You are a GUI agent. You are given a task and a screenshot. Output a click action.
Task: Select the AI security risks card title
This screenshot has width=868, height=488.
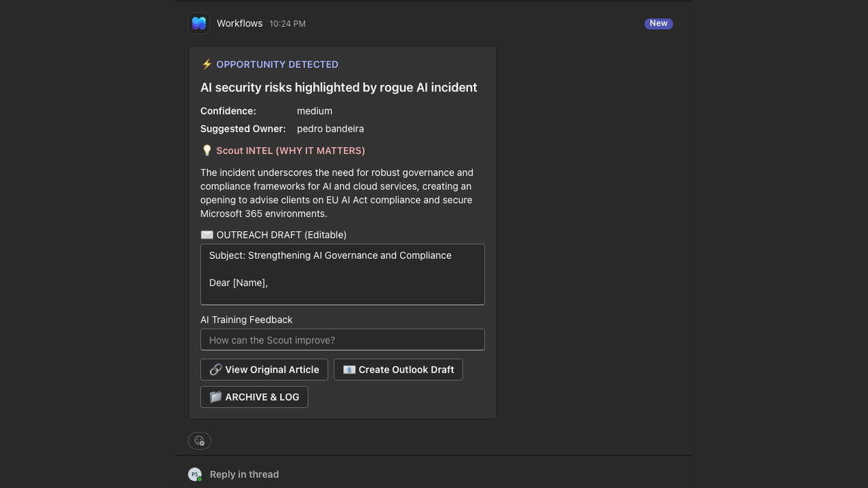(x=338, y=87)
